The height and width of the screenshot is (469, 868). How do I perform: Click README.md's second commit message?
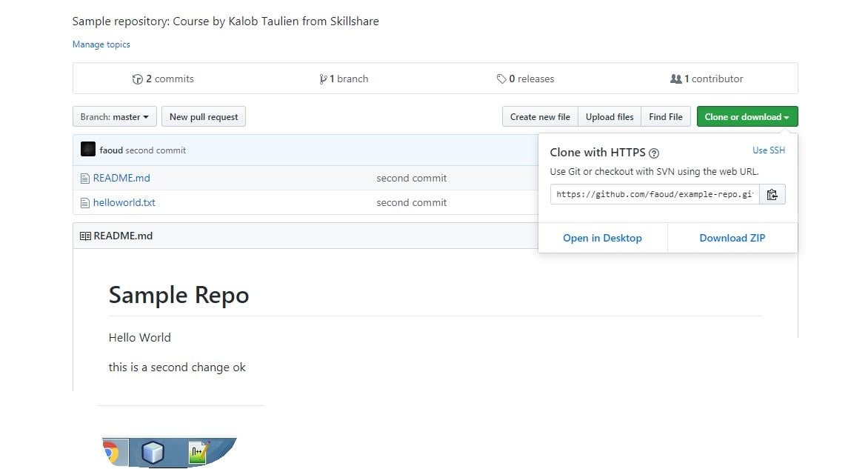(x=411, y=179)
